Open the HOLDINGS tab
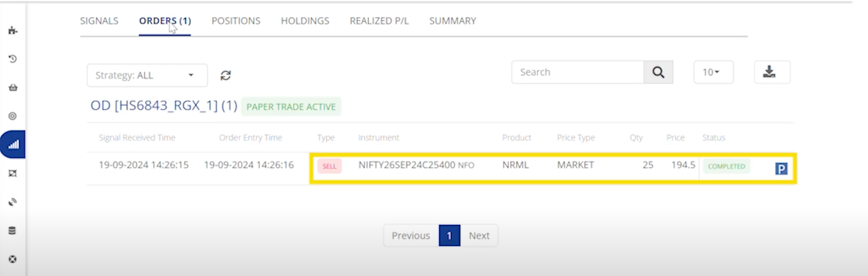This screenshot has width=868, height=276. (x=305, y=21)
